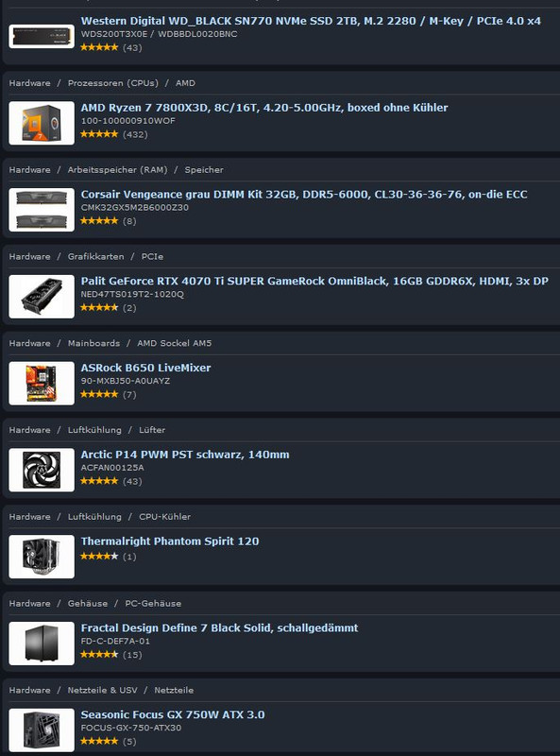560x756 pixels.
Task: Open the AMD Ryzen 7 7800X3D product link
Action: pyautogui.click(x=264, y=108)
